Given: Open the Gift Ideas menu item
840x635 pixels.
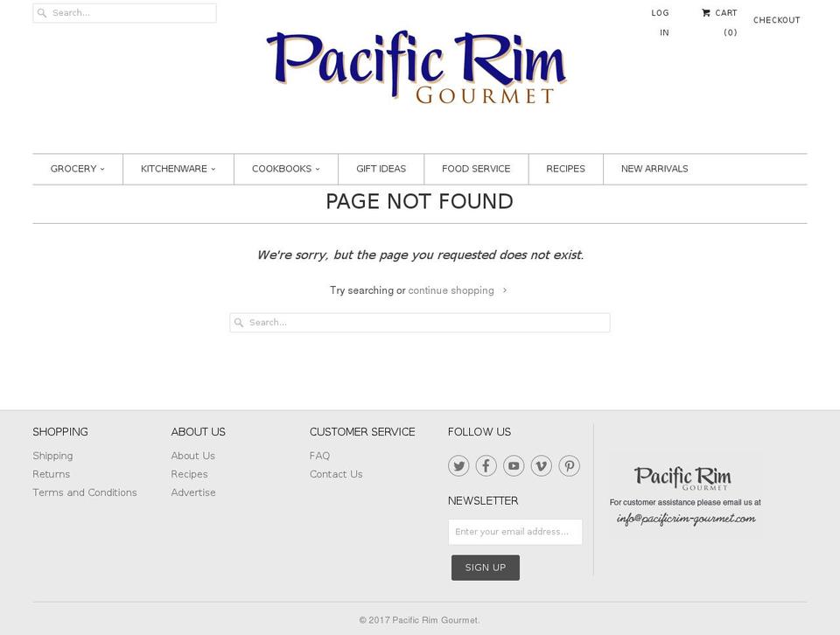Looking at the screenshot, I should click(381, 169).
